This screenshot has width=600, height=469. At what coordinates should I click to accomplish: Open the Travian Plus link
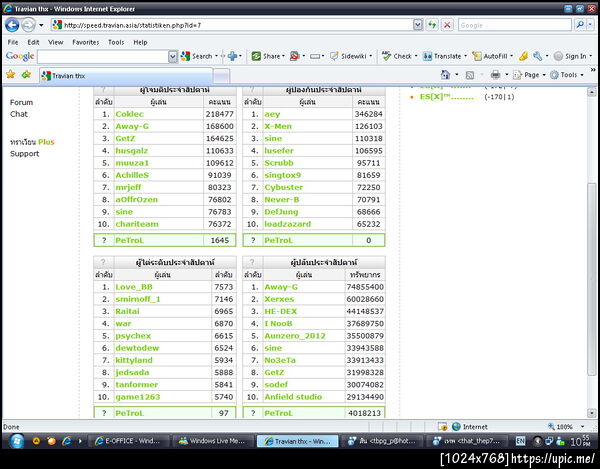pyautogui.click(x=32, y=142)
